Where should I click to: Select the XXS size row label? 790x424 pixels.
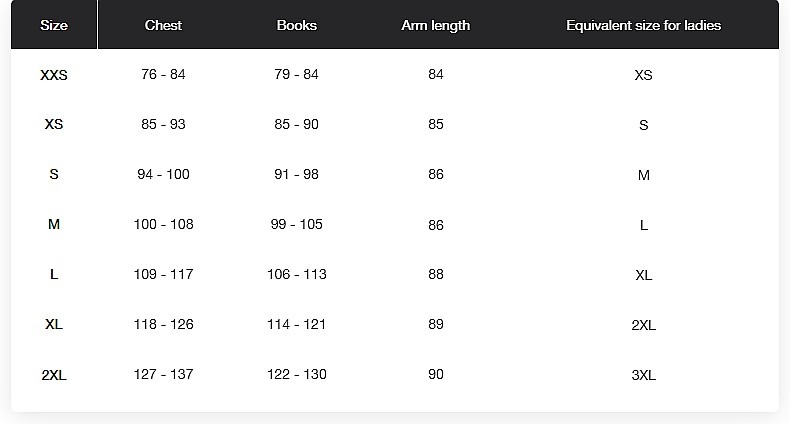pos(54,75)
